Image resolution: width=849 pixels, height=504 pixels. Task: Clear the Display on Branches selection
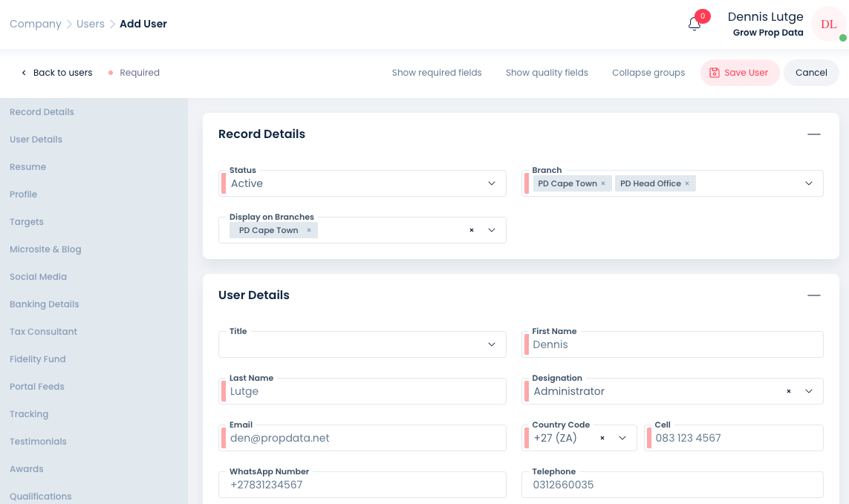[x=472, y=230]
